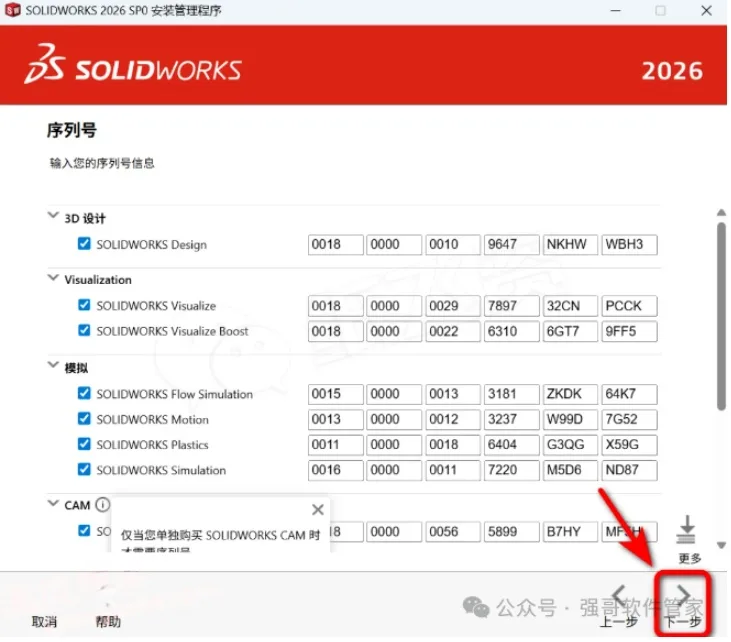
Task: Toggle SOLIDWORKS Visualize Boost checkbox
Action: coord(84,330)
